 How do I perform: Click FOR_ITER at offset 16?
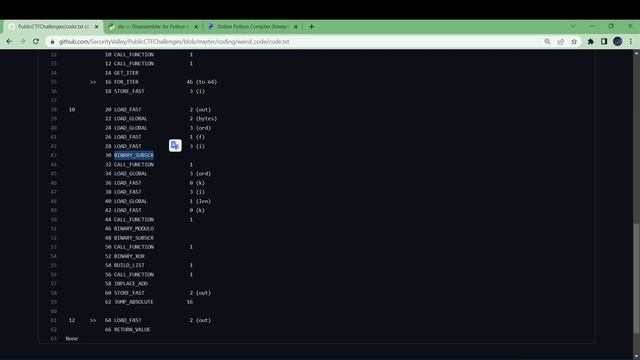tap(126, 82)
